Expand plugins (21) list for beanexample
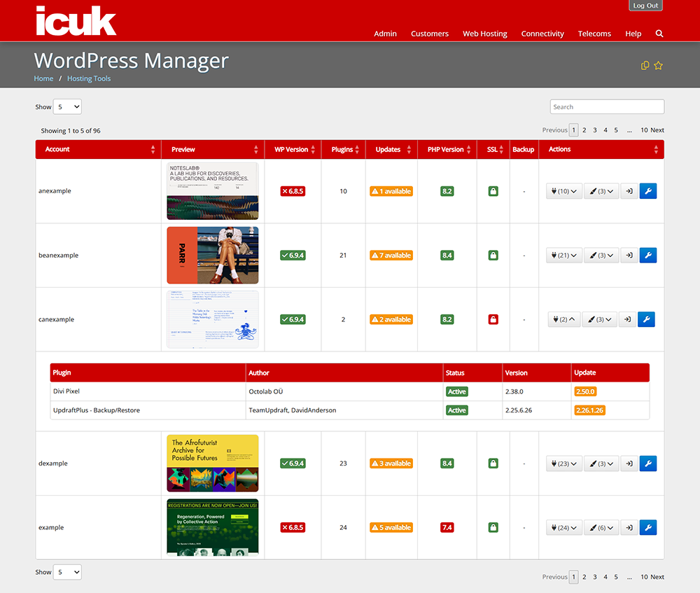This screenshot has height=593, width=700. tap(563, 256)
